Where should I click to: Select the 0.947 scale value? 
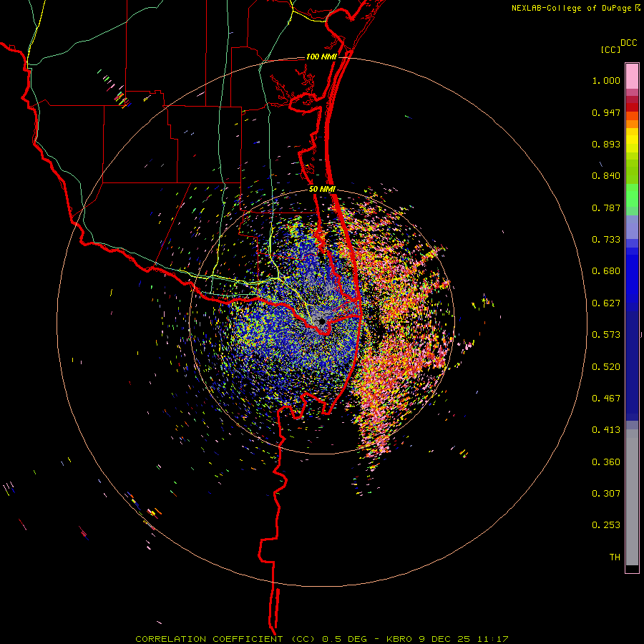(606, 112)
